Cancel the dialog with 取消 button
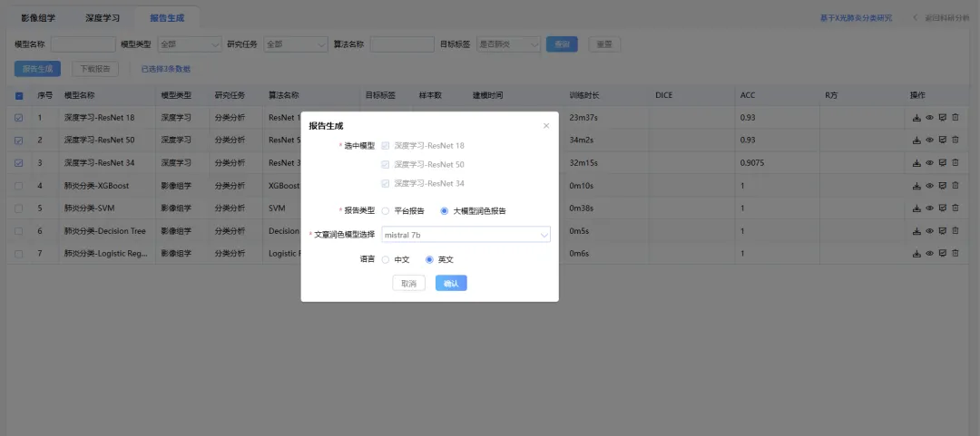The width and height of the screenshot is (980, 436). (x=408, y=283)
